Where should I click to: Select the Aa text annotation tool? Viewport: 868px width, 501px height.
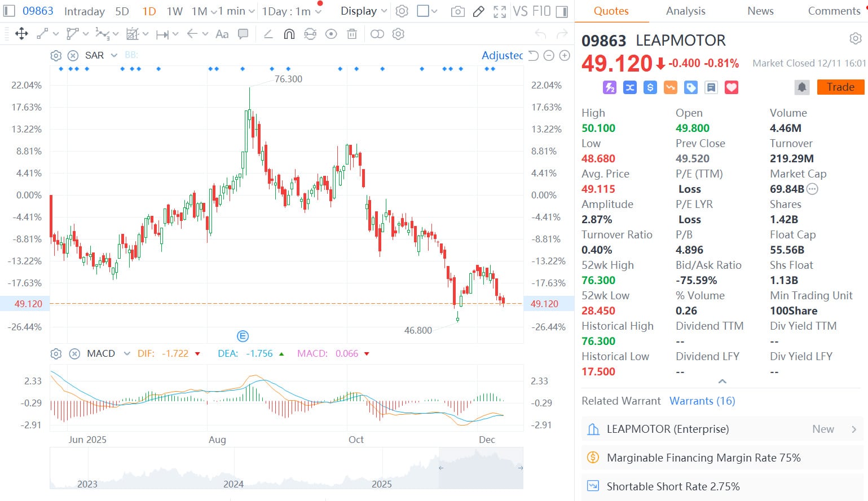[x=222, y=34]
